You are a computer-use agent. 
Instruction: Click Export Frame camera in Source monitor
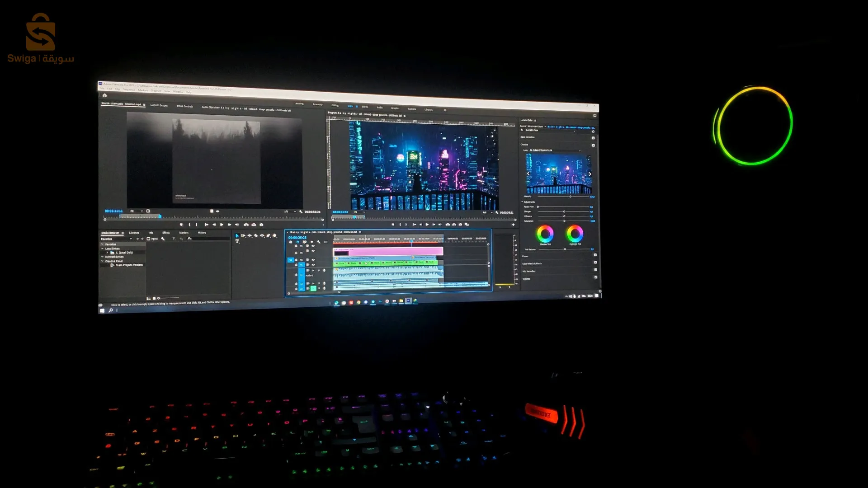tap(261, 225)
